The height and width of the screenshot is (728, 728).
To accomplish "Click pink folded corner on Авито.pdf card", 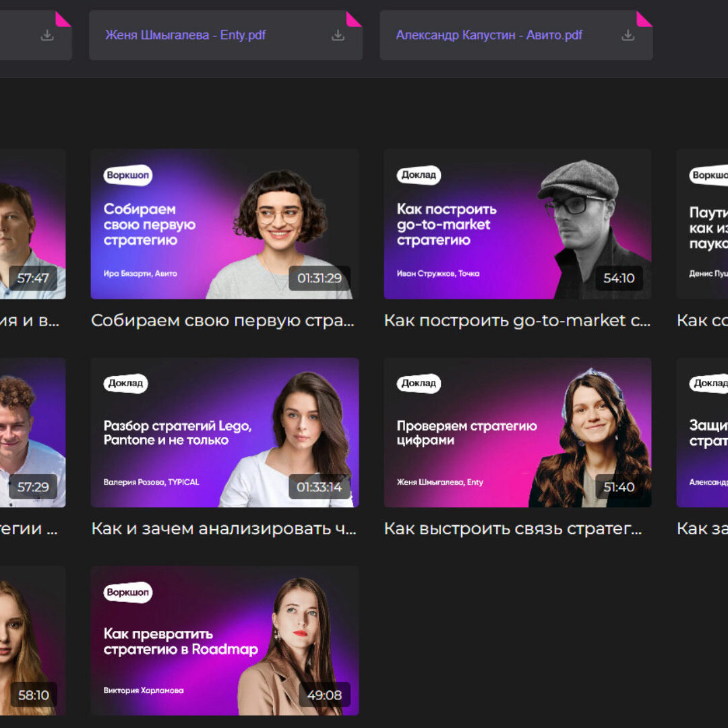I will coord(645,18).
